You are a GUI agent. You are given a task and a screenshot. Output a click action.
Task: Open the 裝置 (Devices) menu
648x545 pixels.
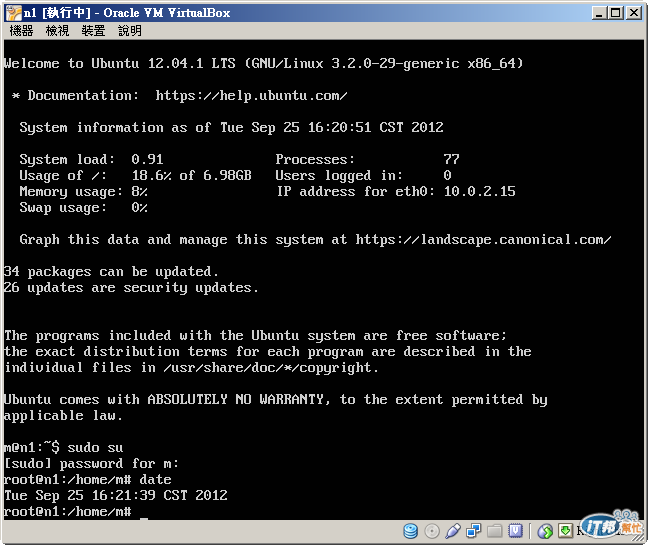point(93,31)
